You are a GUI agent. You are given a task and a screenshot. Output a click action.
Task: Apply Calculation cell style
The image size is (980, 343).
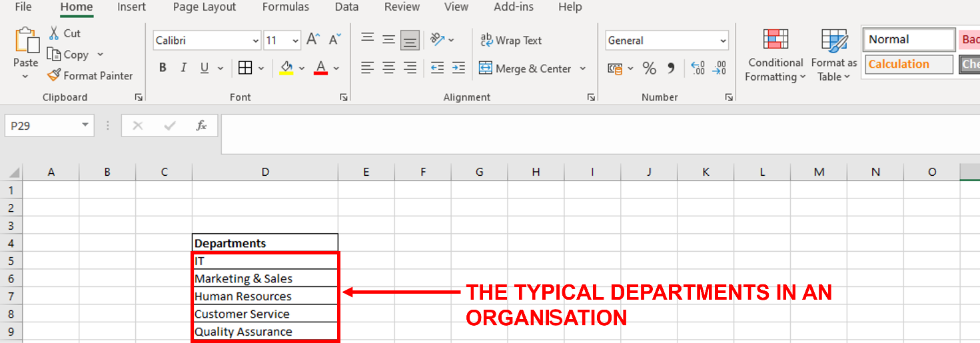tap(909, 64)
